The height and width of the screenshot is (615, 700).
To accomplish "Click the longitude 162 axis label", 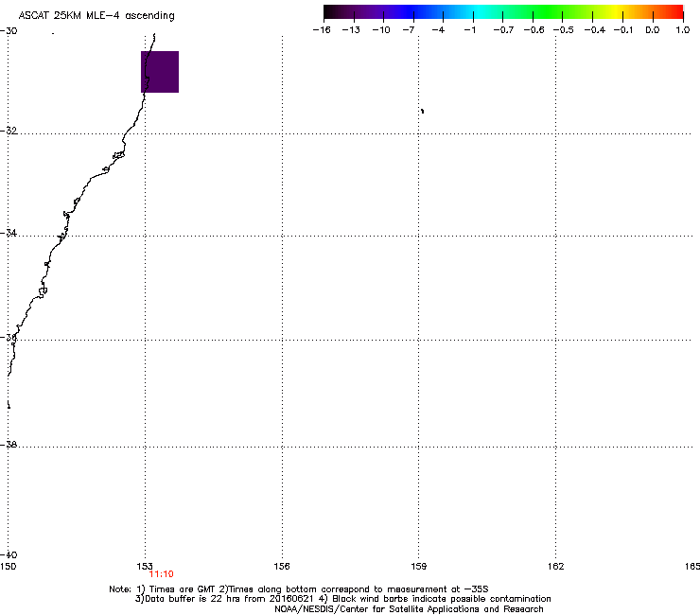I will 556,567.
